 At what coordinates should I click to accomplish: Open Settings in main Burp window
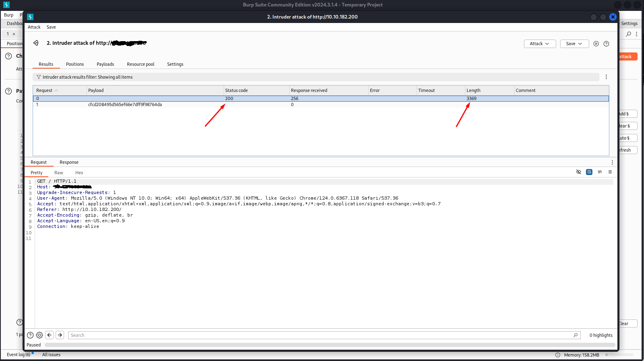coord(629,23)
